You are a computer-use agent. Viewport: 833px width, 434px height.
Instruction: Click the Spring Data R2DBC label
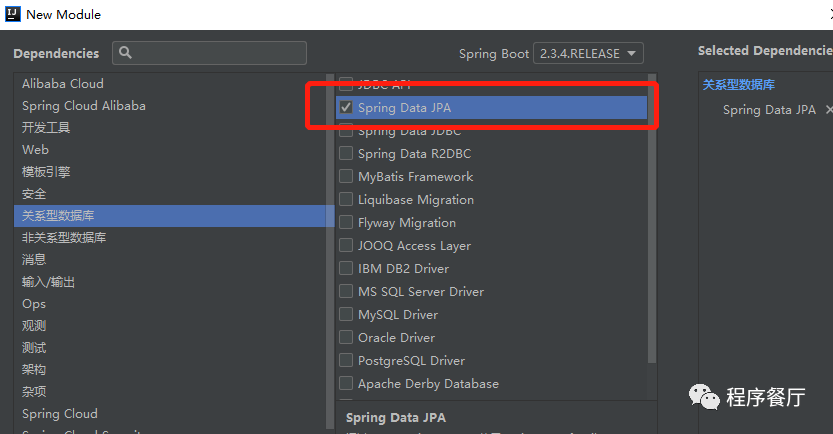pos(414,154)
